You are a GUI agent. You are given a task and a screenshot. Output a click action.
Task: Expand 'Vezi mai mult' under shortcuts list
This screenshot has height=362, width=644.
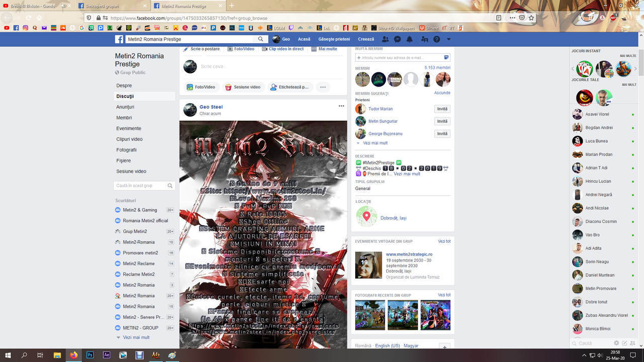point(136,337)
